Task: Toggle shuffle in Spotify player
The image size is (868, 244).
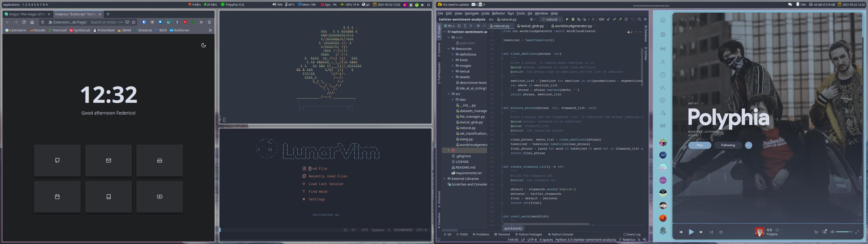Action: click(x=711, y=232)
